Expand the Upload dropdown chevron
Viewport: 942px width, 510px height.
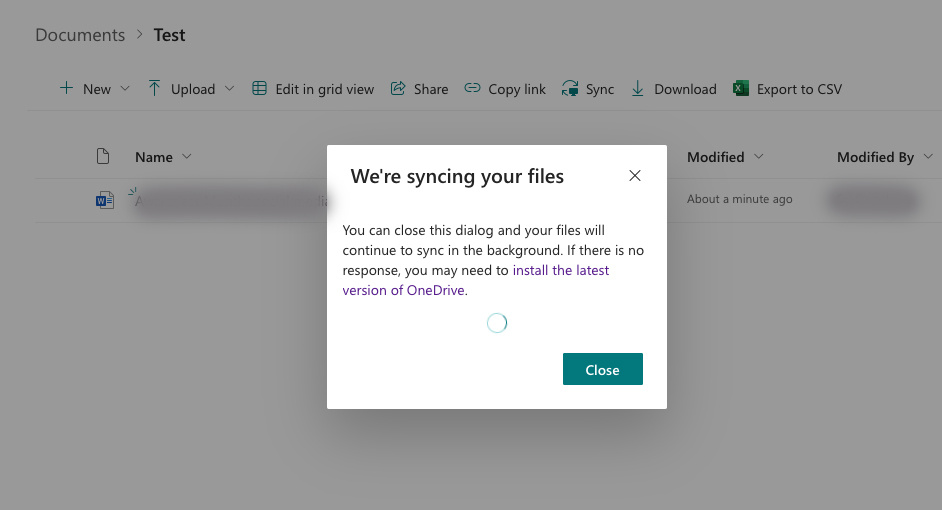[229, 88]
